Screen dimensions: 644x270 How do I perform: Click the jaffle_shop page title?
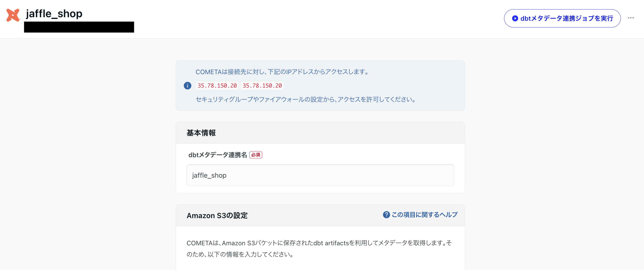54,14
